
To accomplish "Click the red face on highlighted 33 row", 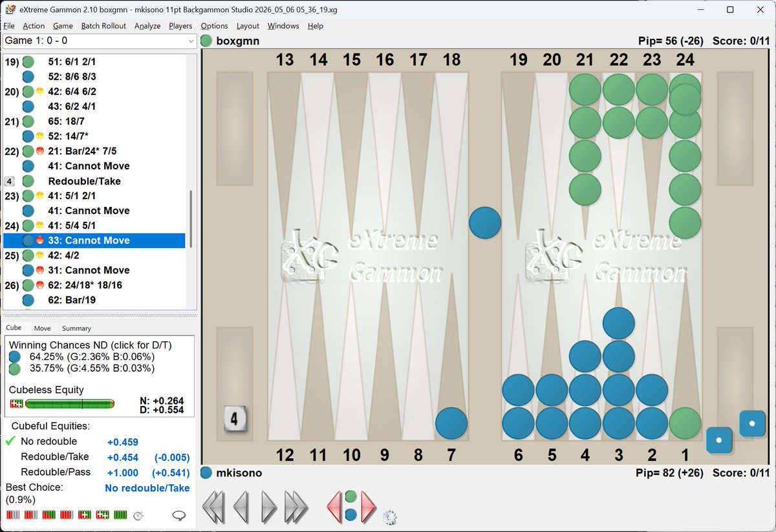I will pos(39,240).
